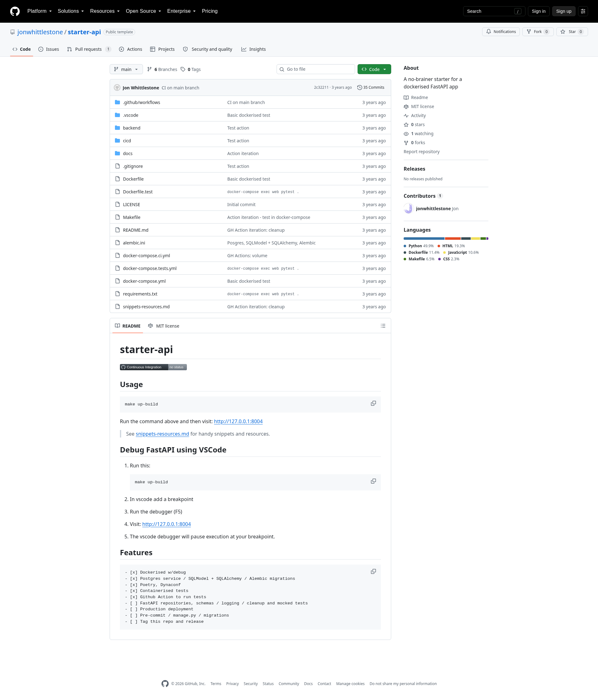The height and width of the screenshot is (700, 598).
Task: Open the Report repository link
Action: 421,152
